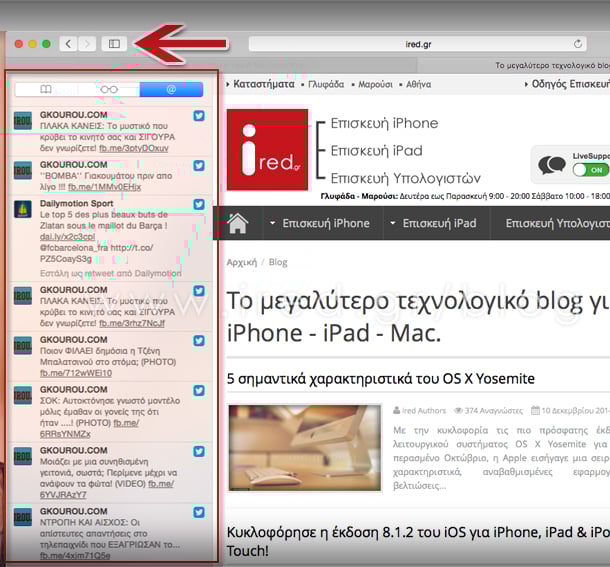Click the macOS green fullscreen window button

tap(46, 44)
